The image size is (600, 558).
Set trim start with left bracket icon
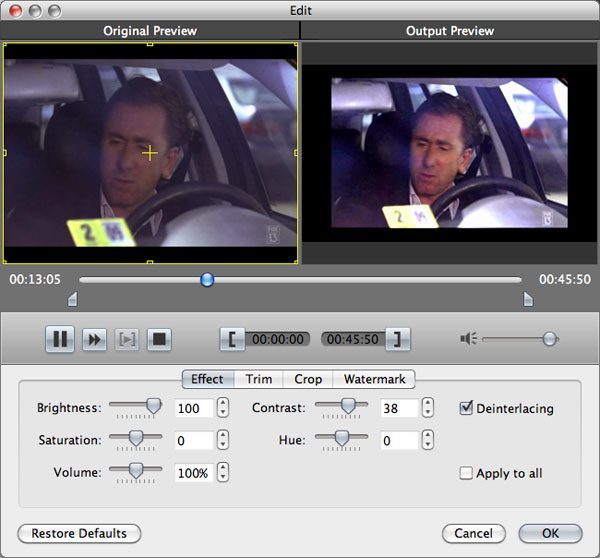(231, 339)
